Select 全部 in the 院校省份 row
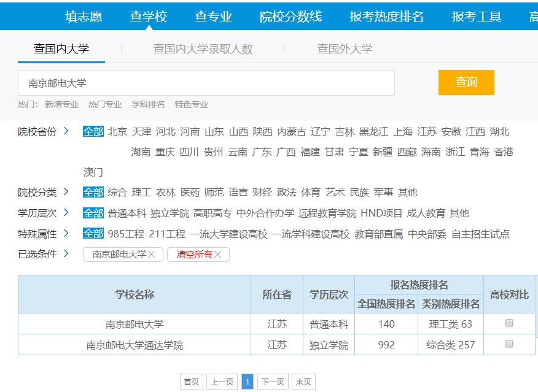This screenshot has height=392, width=538. pyautogui.click(x=93, y=131)
